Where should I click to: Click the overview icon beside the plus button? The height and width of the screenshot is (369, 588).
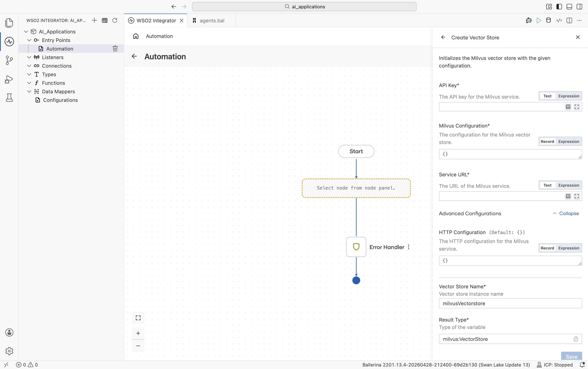coord(104,20)
